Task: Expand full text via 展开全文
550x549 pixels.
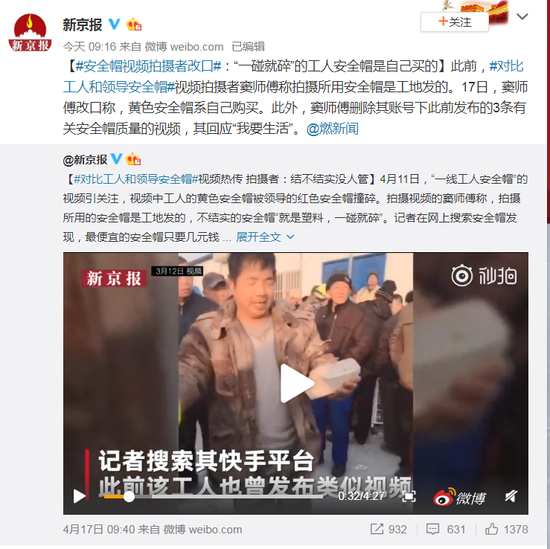Action: point(258,237)
